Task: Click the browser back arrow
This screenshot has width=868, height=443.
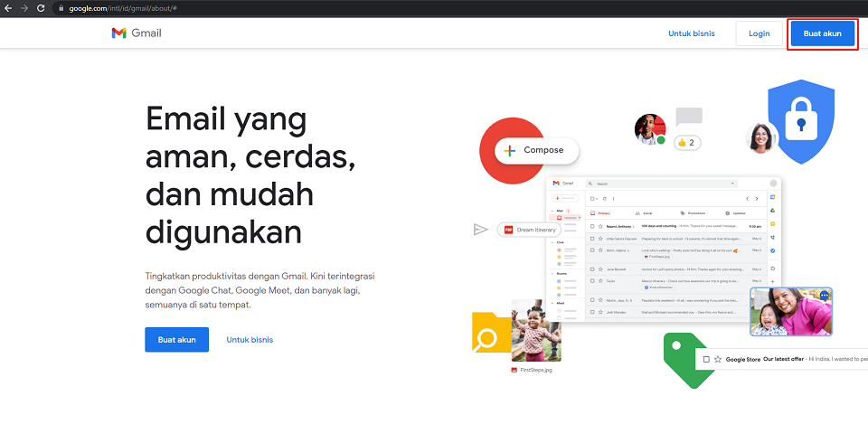Action: click(x=8, y=8)
